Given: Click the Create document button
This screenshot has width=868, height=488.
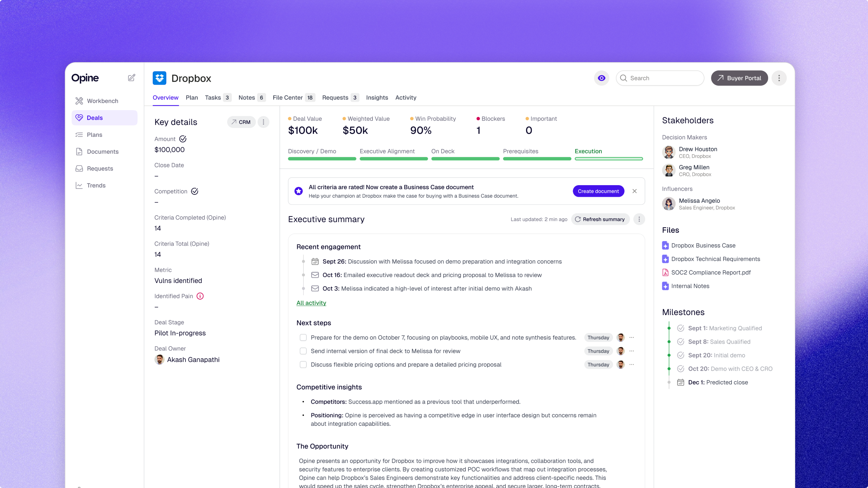Looking at the screenshot, I should click(x=598, y=191).
